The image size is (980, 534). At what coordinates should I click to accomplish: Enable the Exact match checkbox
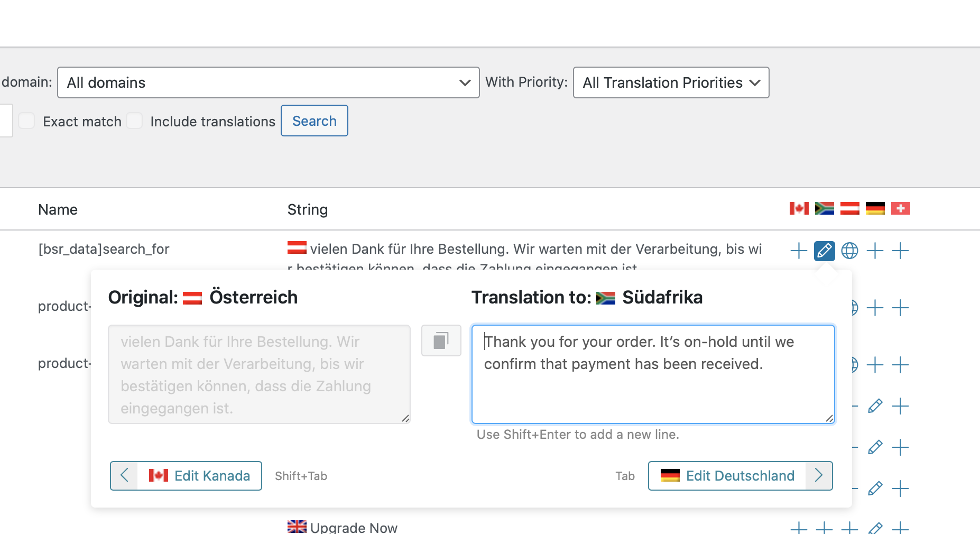click(27, 121)
